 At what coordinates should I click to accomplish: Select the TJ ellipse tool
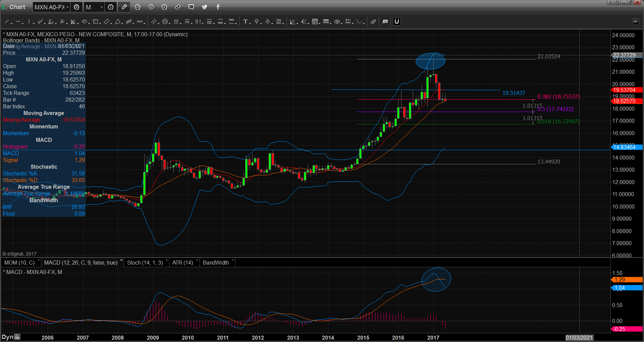click(337, 21)
